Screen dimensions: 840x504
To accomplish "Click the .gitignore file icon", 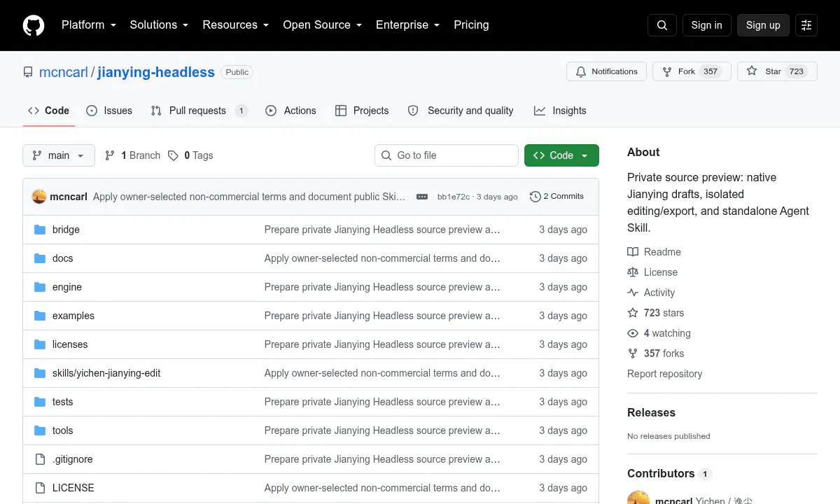I will (x=40, y=459).
